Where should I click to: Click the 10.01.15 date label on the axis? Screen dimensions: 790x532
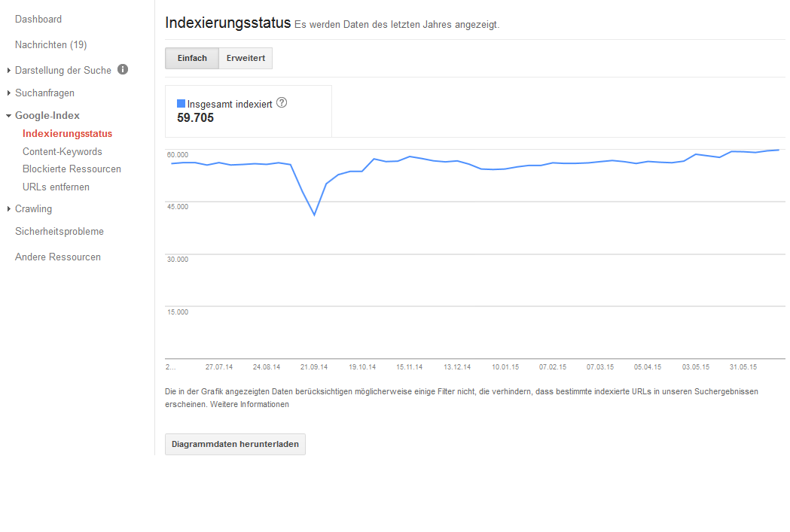505,367
